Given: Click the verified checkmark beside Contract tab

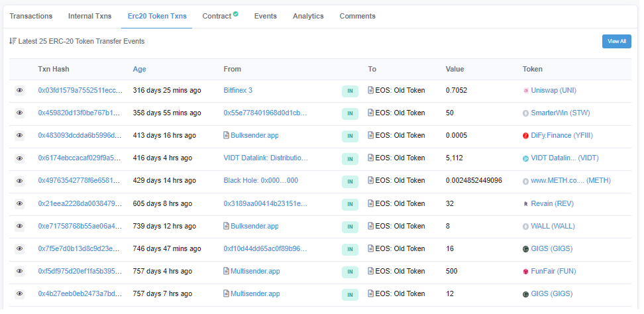Looking at the screenshot, I should [235, 14].
